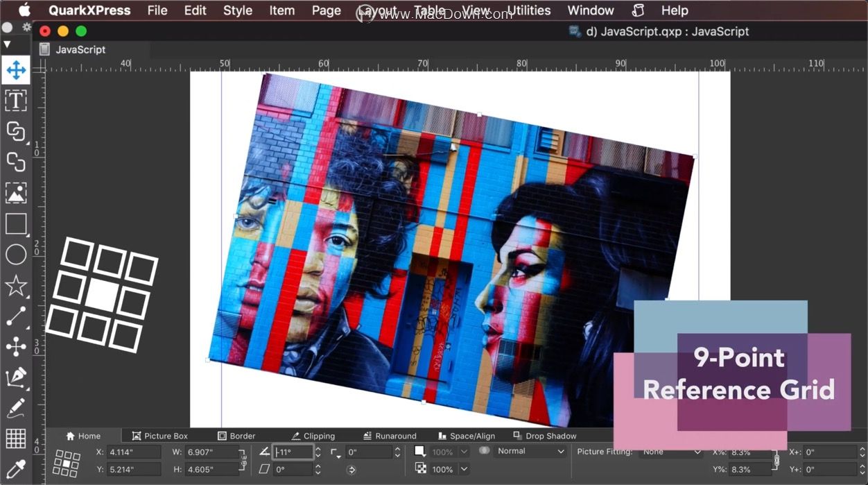Open the Normal blend mode dropdown

[x=531, y=451]
